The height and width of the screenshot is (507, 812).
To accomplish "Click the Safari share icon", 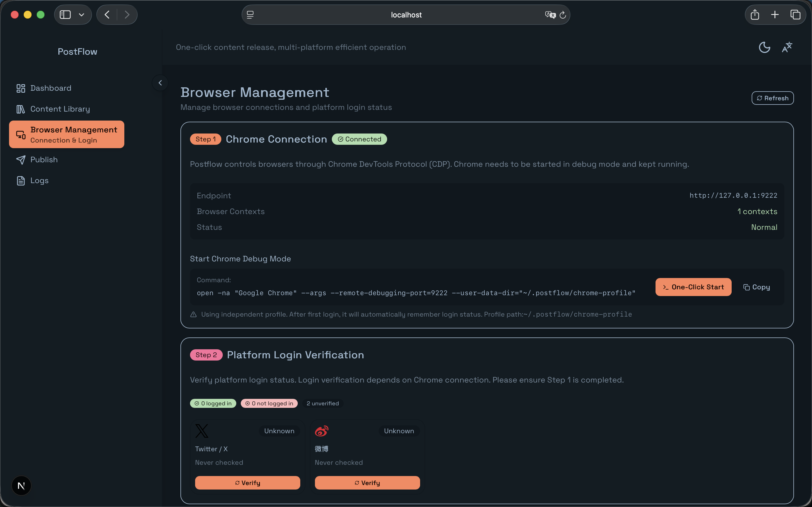I will point(754,15).
